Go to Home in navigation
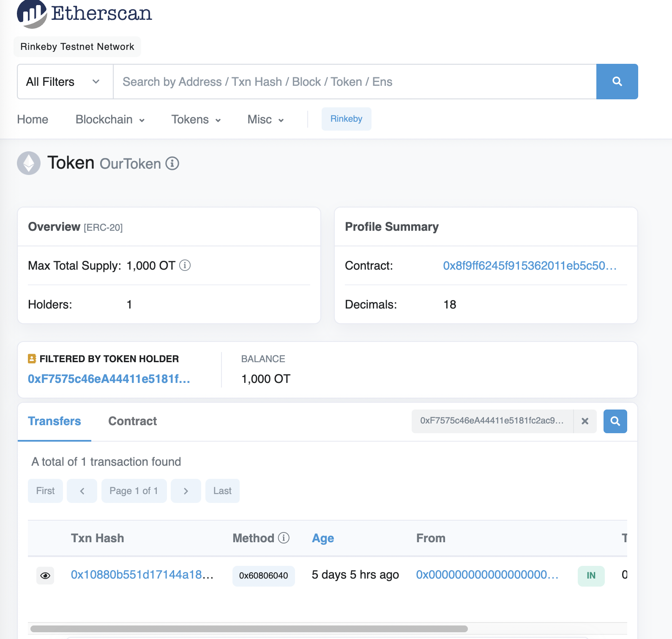The image size is (672, 639). pyautogui.click(x=33, y=119)
